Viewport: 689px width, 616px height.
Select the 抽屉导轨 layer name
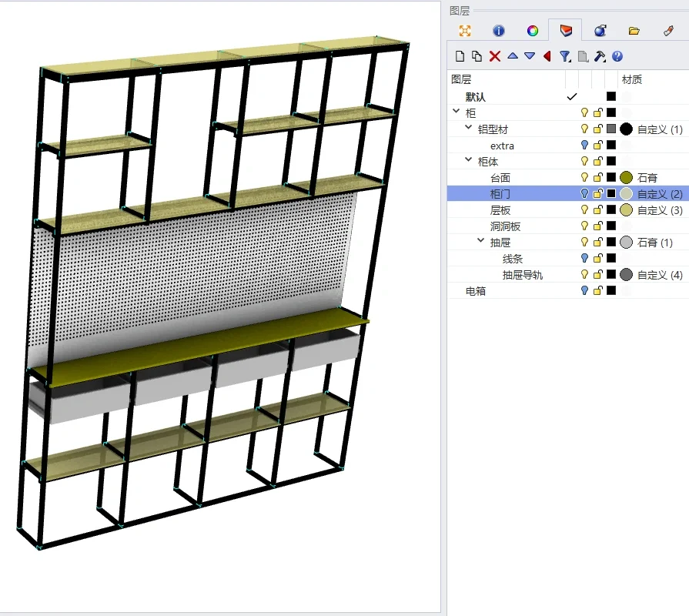tap(523, 275)
